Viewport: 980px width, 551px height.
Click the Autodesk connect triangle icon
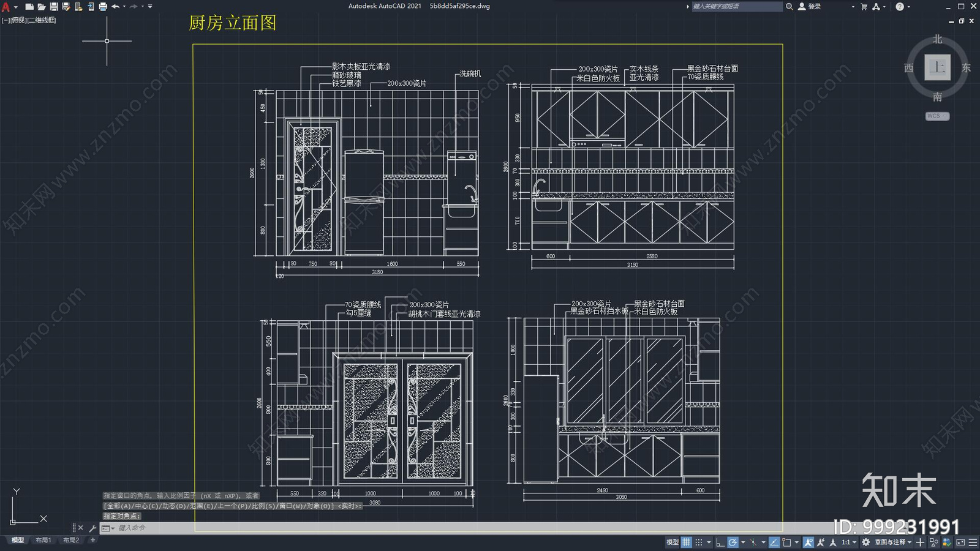pos(876,7)
